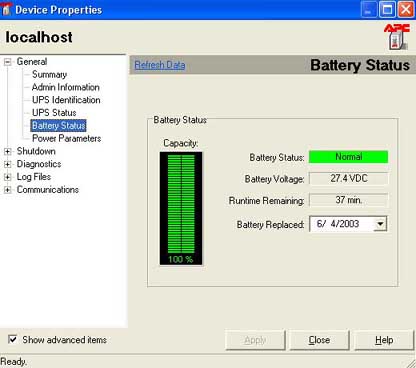The width and height of the screenshot is (416, 368).
Task: Click the Refresh Data link
Action: point(160,65)
